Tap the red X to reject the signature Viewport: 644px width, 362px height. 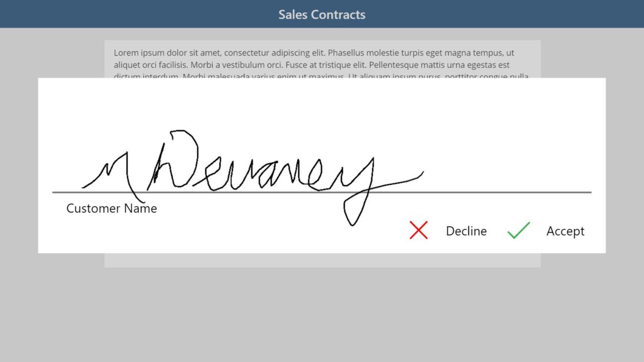coord(418,230)
